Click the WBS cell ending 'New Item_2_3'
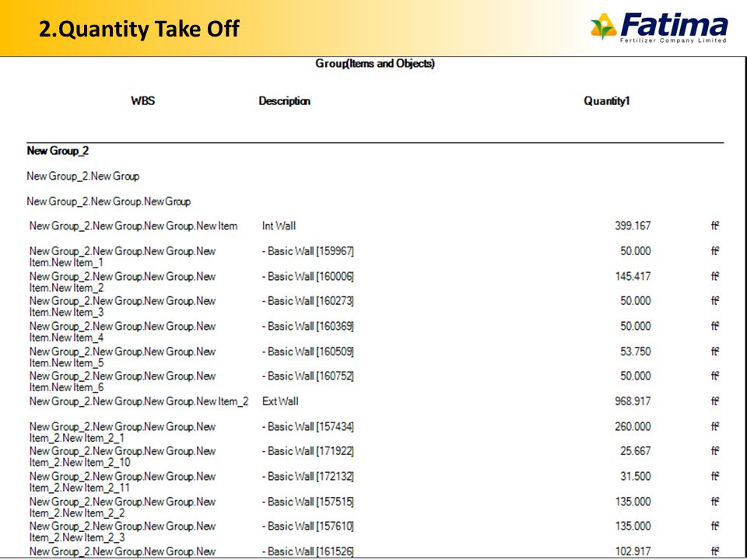This screenshot has height=560, width=747. pos(122,532)
